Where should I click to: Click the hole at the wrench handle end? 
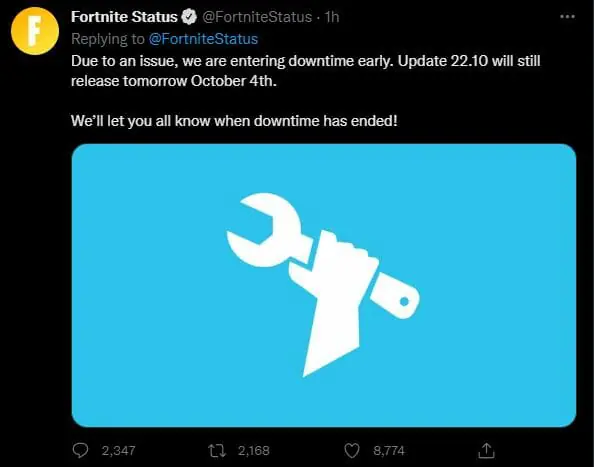pyautogui.click(x=404, y=301)
